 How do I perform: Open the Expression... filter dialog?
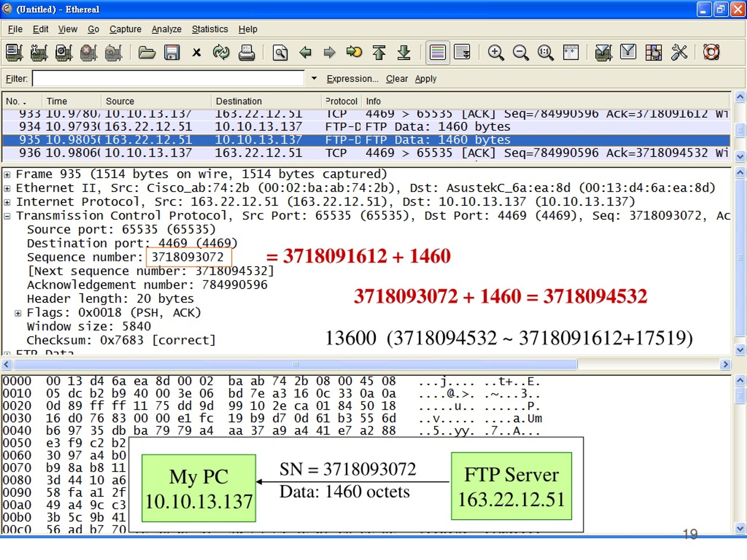[352, 79]
